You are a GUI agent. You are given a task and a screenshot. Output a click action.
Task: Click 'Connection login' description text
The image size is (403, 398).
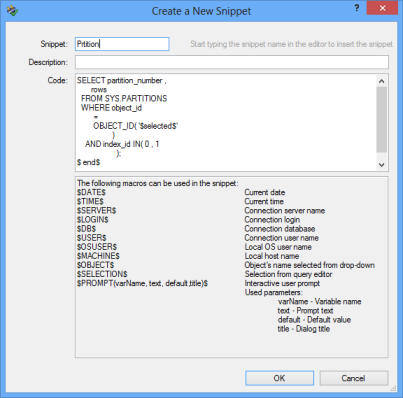272,220
